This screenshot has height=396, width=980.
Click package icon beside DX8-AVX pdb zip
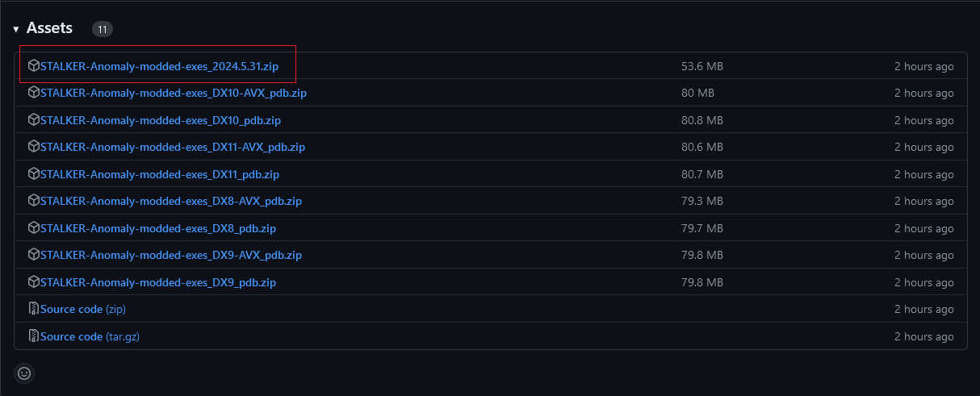tap(34, 201)
